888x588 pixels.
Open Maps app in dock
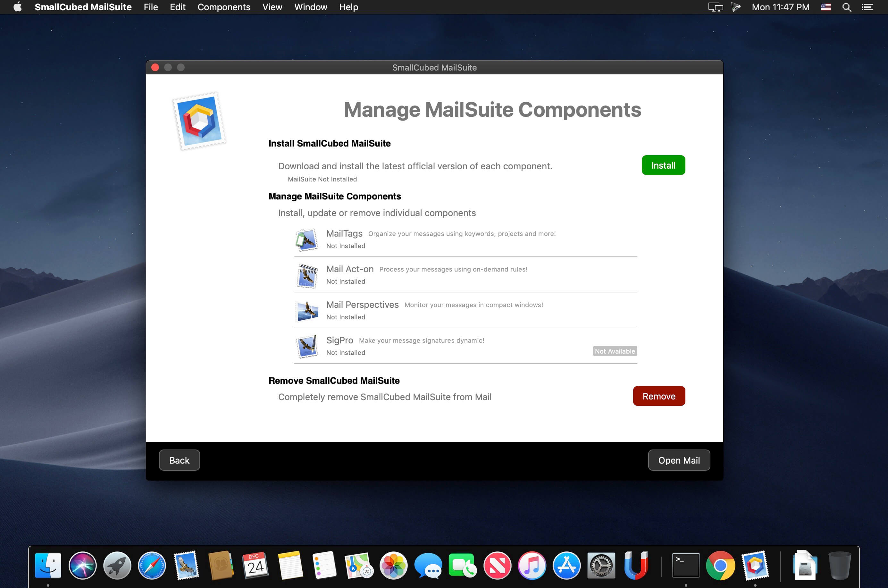pyautogui.click(x=359, y=566)
